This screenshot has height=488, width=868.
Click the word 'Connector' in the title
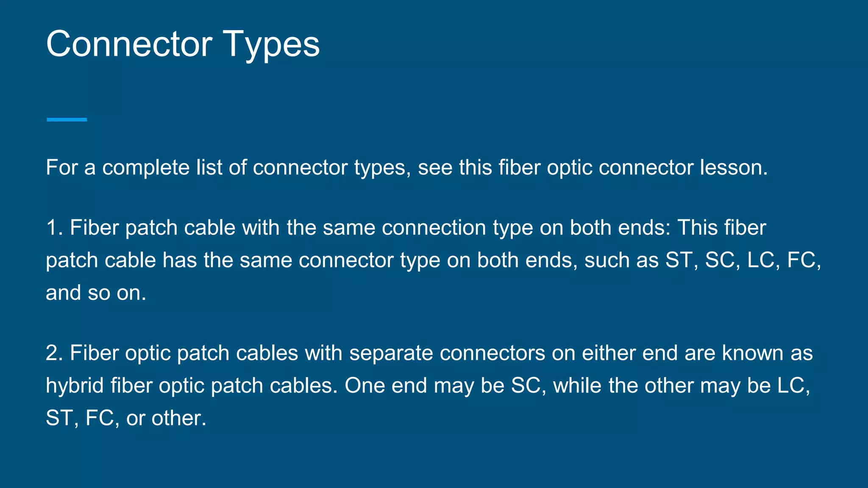coord(129,44)
